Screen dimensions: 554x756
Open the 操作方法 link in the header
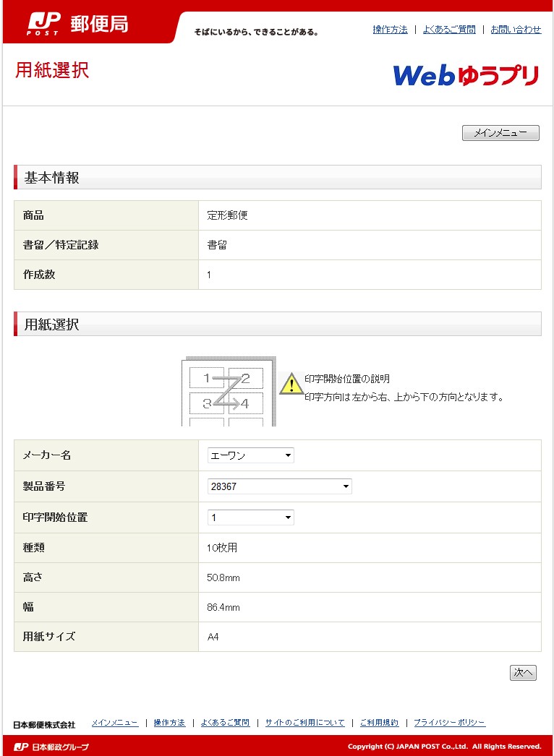click(x=390, y=30)
